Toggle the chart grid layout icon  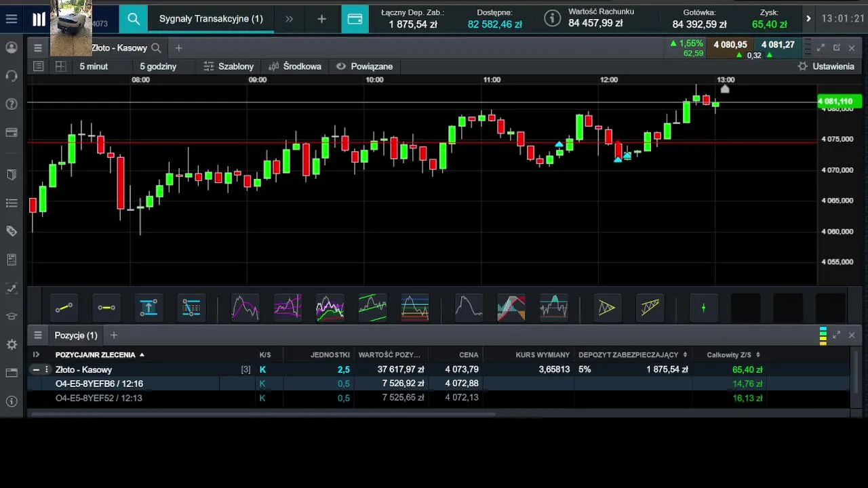[60, 66]
